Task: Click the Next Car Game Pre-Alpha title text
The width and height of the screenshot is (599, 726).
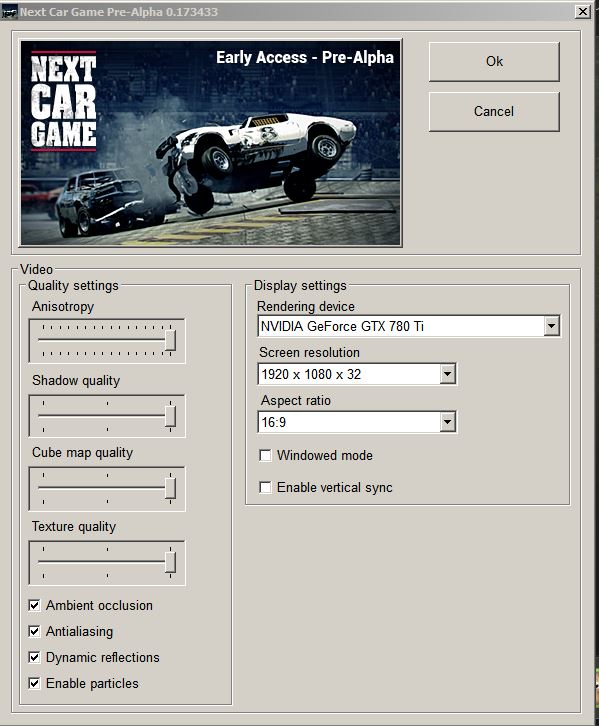Action: [x=119, y=12]
